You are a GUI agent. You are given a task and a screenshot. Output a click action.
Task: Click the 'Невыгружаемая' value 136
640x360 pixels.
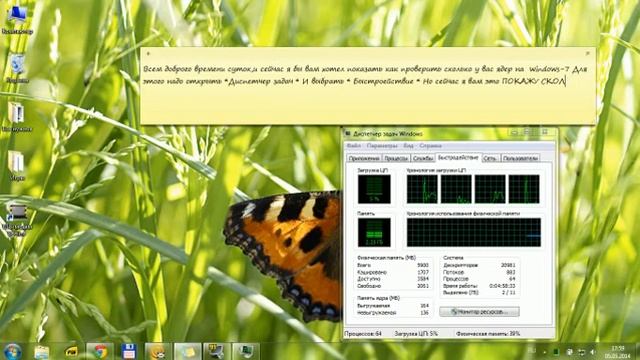pos(424,313)
